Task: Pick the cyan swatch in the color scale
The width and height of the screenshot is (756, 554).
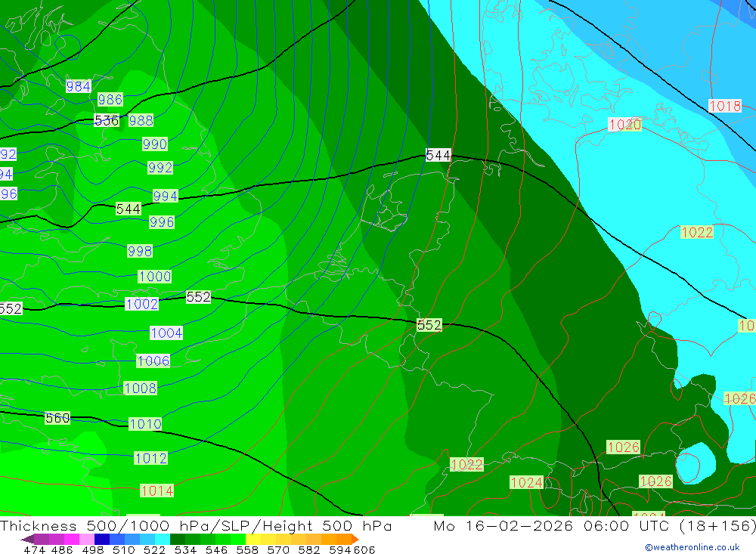Action: point(163,540)
